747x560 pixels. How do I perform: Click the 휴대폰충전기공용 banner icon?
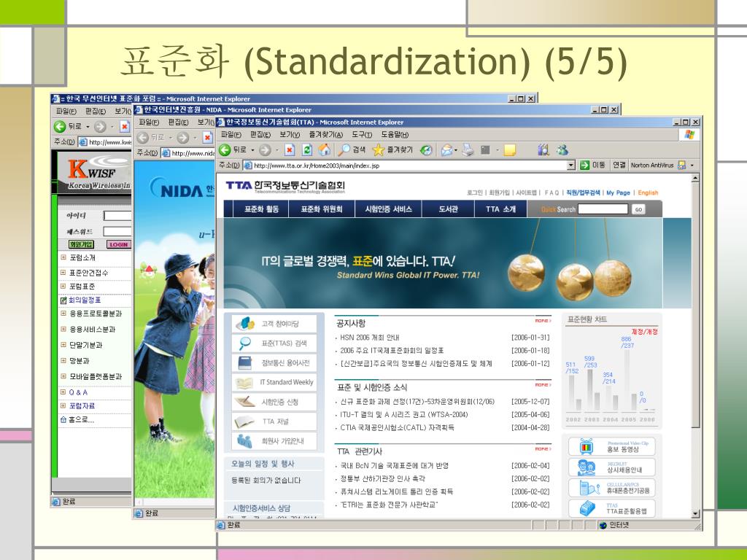tap(589, 487)
